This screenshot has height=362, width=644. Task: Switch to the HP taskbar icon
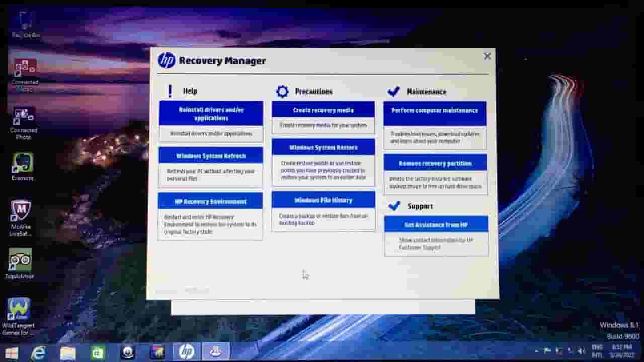187,352
